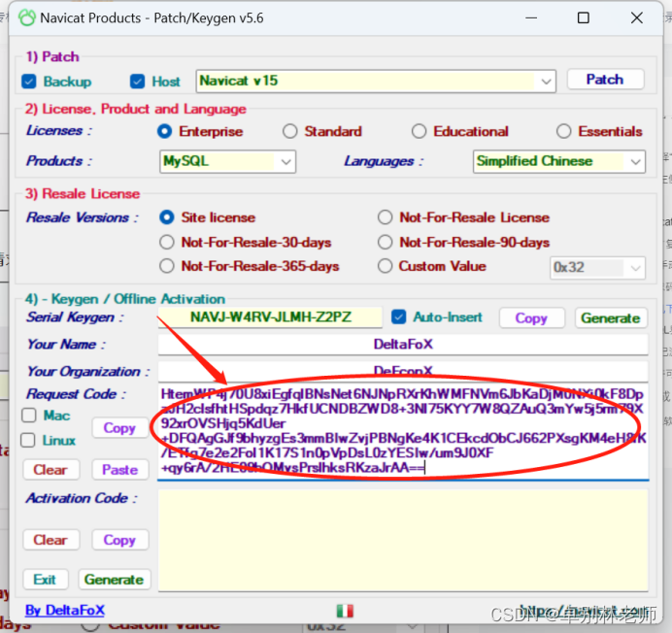The width and height of the screenshot is (672, 633).
Task: Click the Your Organization field
Action: point(403,371)
